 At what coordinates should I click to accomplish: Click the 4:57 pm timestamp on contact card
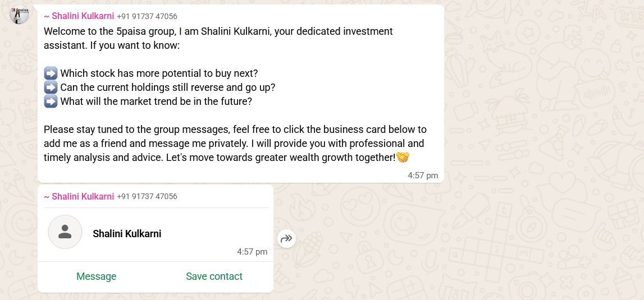252,252
